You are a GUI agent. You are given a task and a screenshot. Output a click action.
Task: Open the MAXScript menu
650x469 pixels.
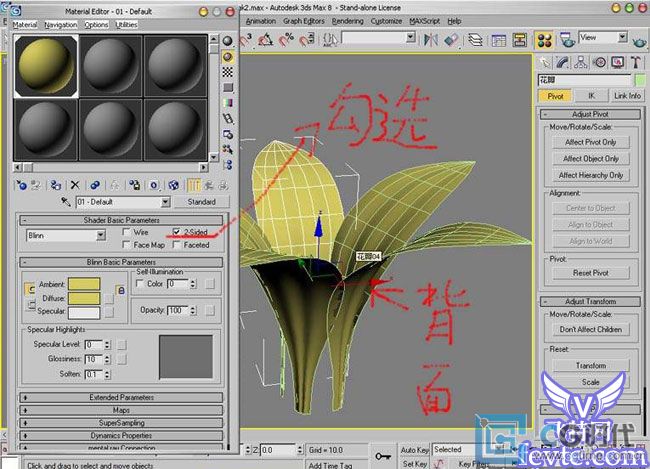424,21
